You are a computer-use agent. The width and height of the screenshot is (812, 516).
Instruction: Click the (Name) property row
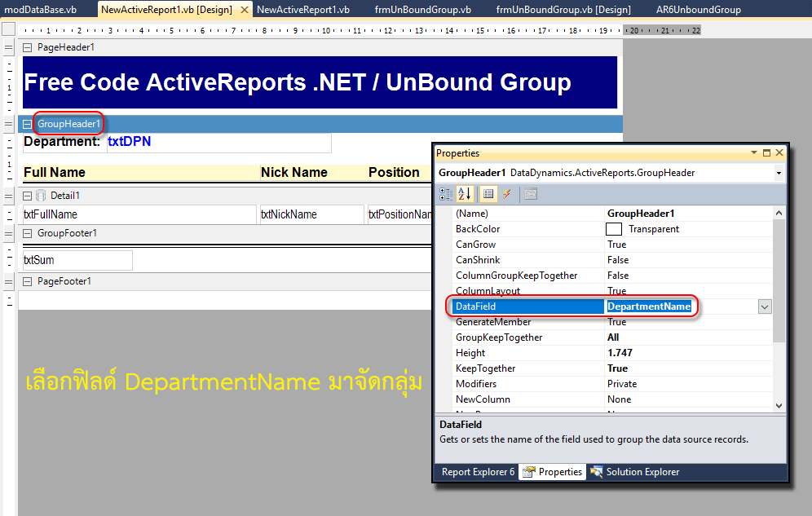(x=611, y=214)
